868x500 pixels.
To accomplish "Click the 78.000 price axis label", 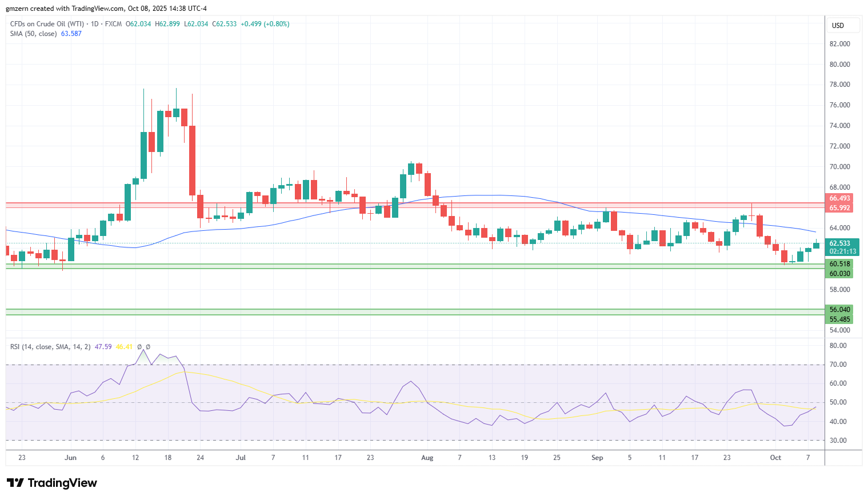I will point(839,85).
